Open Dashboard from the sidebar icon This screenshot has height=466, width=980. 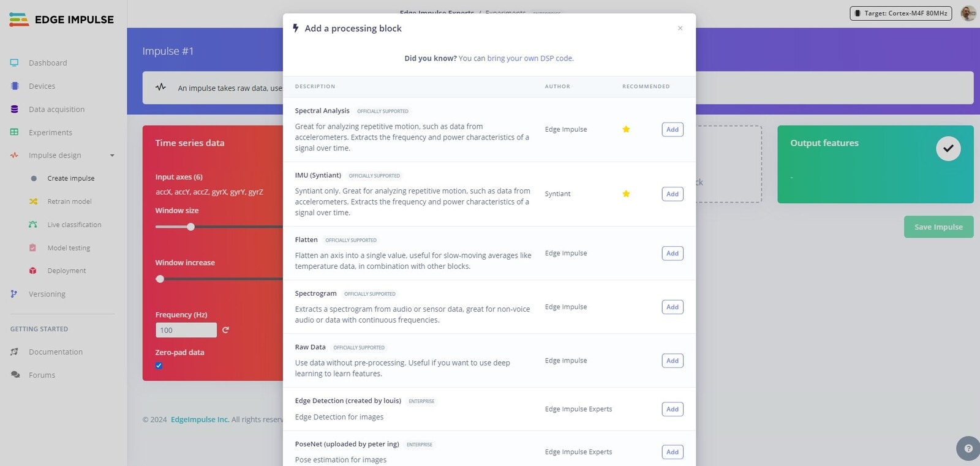(14, 62)
